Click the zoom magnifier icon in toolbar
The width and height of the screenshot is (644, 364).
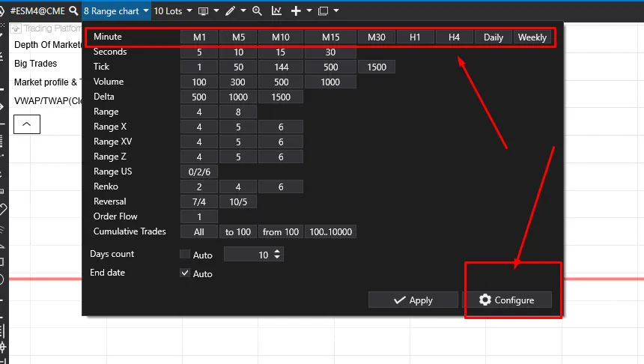(257, 11)
